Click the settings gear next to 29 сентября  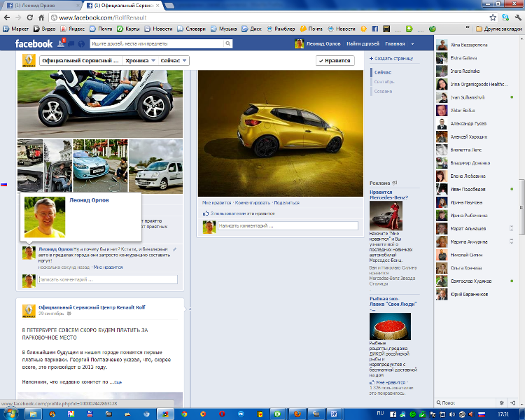click(x=69, y=314)
